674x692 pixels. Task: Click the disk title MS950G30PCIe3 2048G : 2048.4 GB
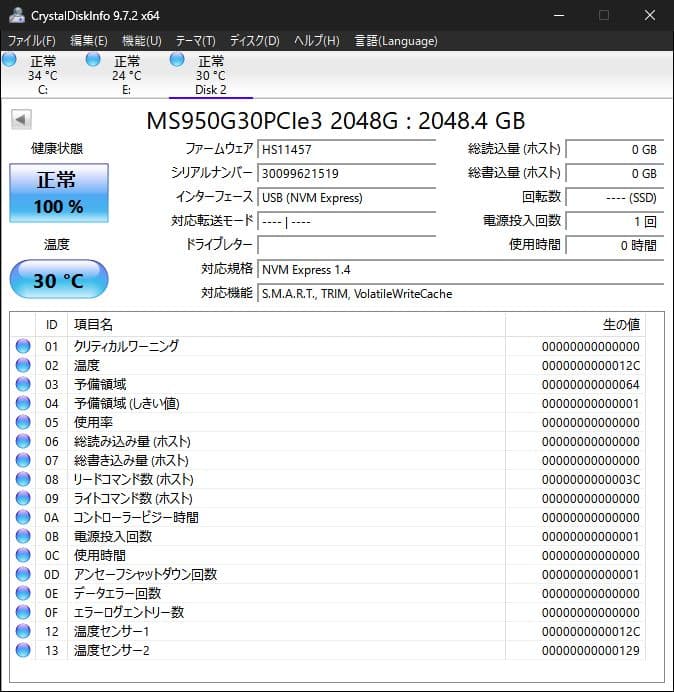(x=336, y=120)
